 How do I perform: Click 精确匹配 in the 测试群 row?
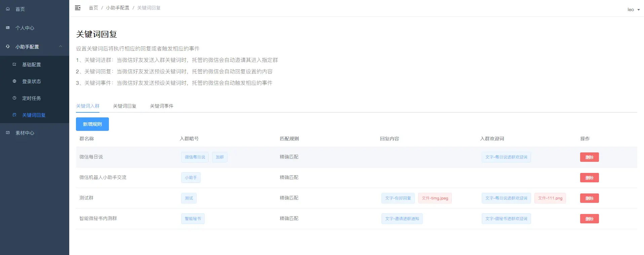(x=289, y=198)
